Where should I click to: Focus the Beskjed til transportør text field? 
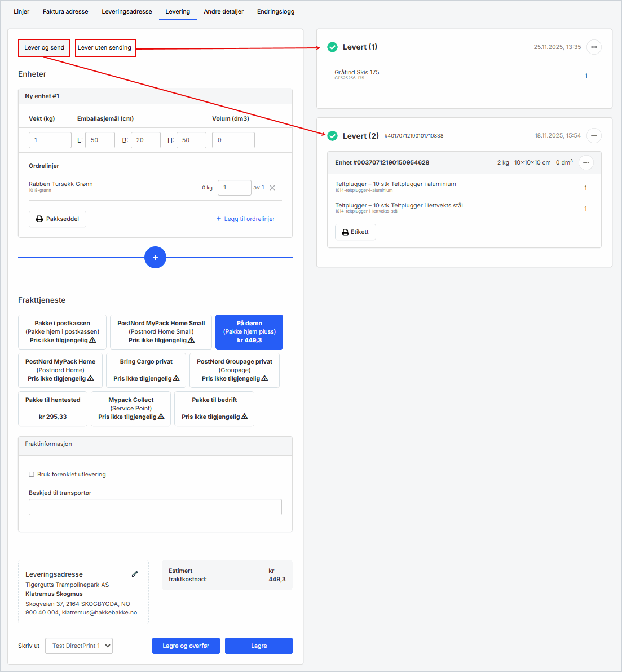click(155, 507)
